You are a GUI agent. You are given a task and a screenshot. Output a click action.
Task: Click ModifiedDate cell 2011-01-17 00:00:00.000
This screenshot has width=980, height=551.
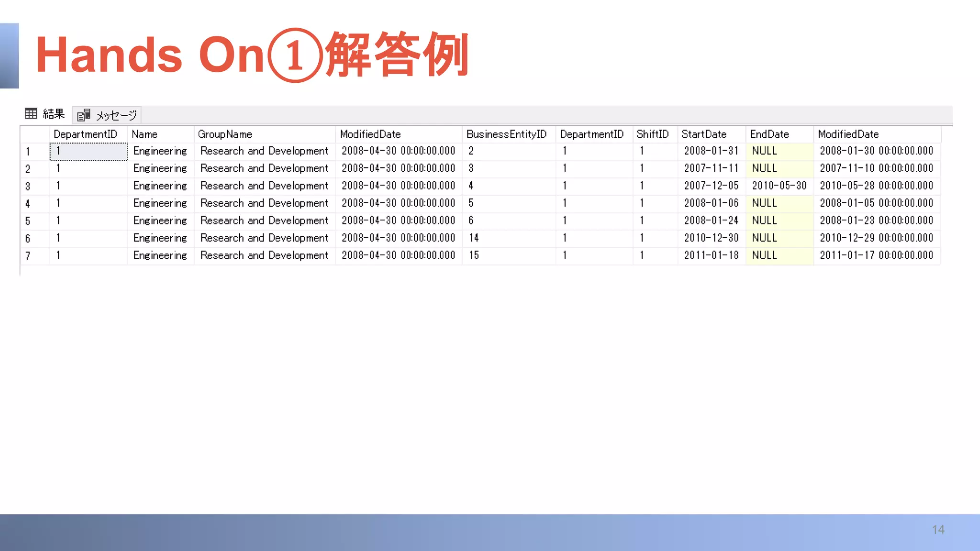tap(877, 255)
